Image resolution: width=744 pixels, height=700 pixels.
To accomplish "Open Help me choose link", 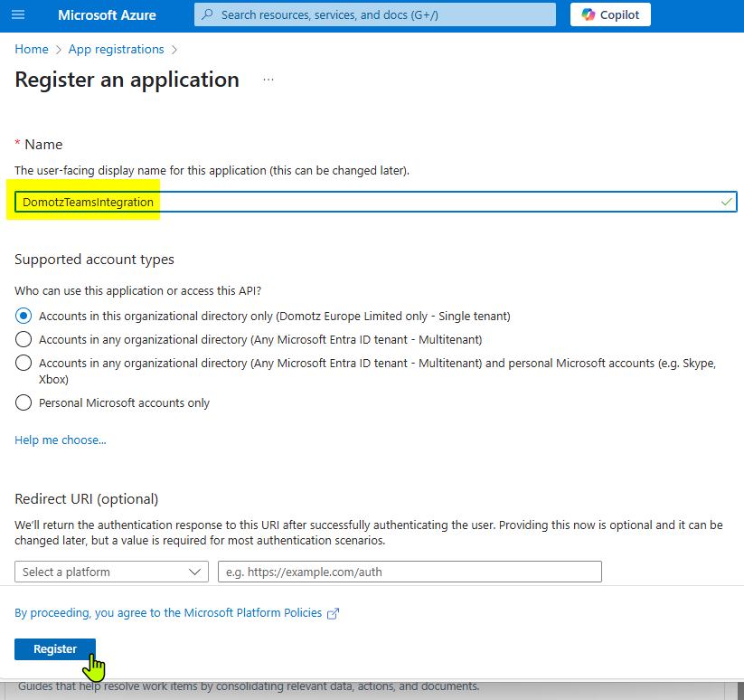I will coord(61,440).
